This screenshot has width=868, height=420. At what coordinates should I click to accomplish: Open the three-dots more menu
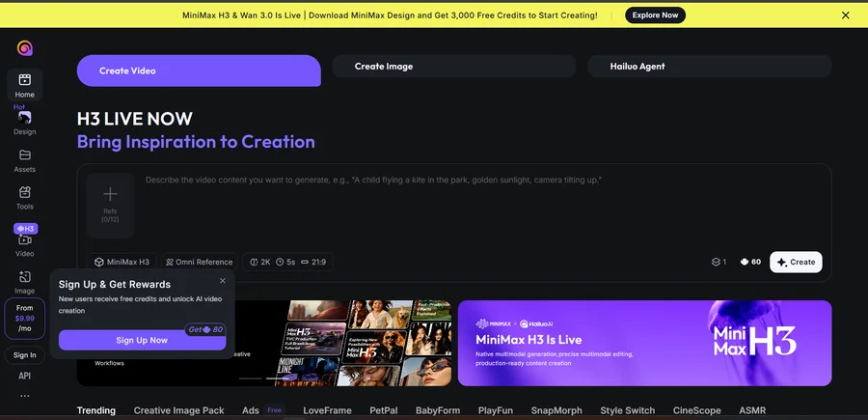[x=24, y=396]
